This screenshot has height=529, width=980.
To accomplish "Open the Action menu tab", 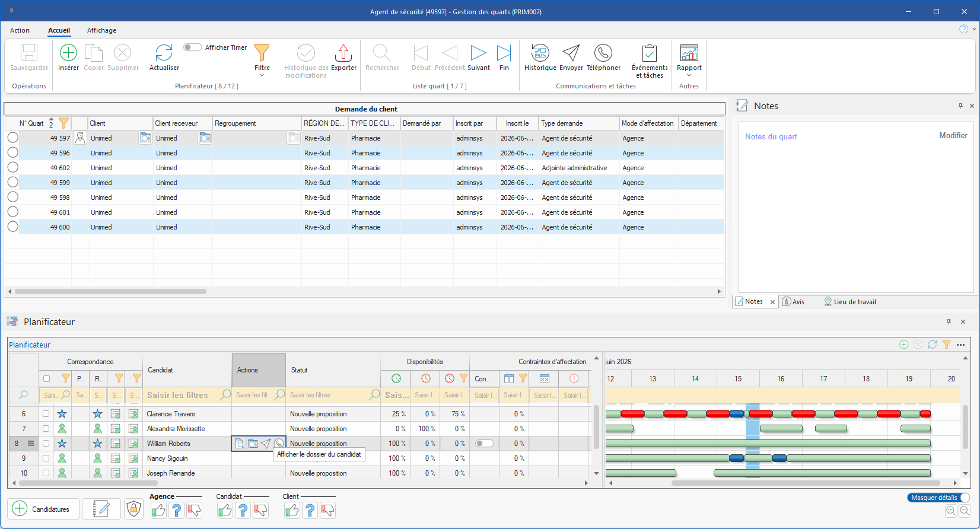I will pyautogui.click(x=20, y=30).
